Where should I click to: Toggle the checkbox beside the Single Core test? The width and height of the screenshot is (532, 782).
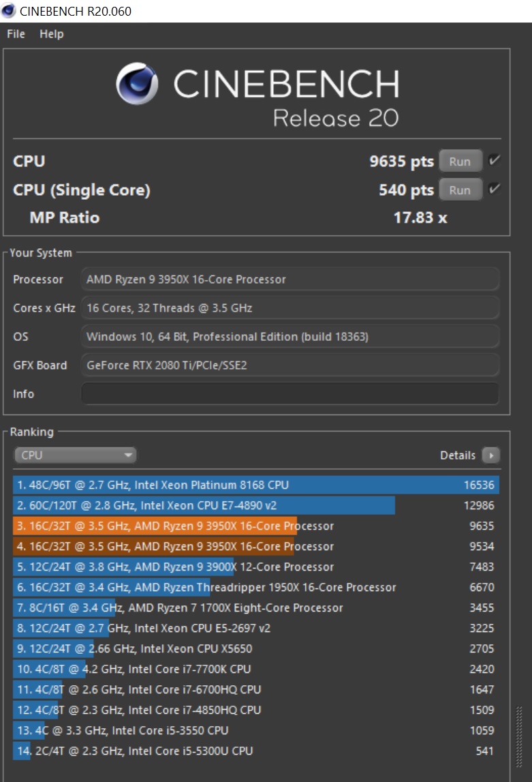494,189
